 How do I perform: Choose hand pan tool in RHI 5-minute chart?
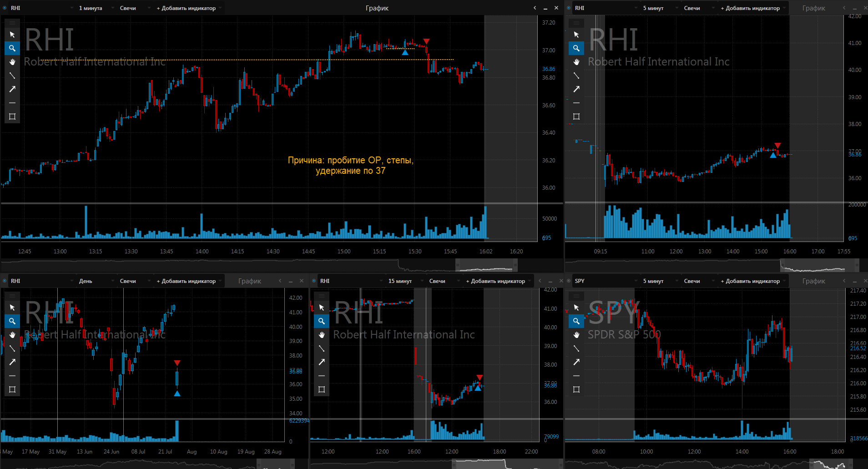coord(576,62)
